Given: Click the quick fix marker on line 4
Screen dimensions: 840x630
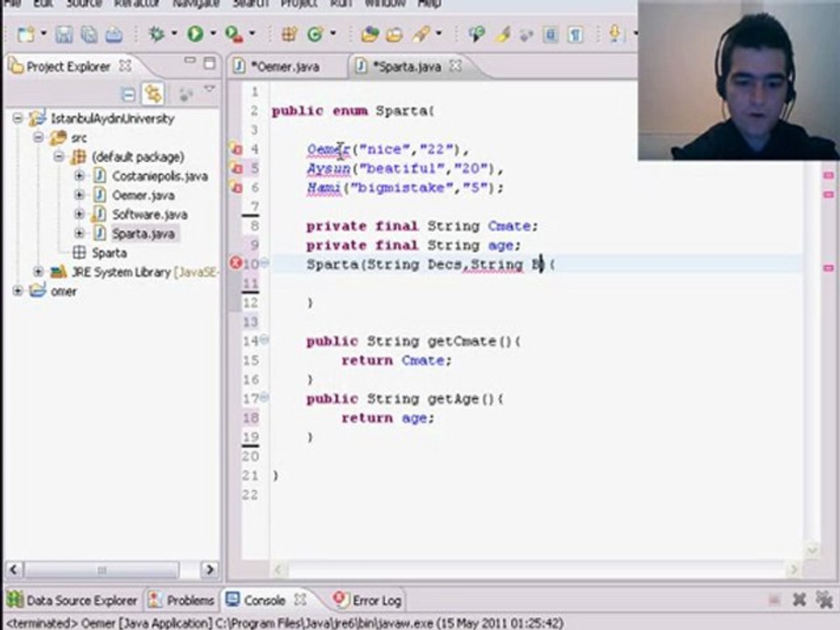Looking at the screenshot, I should coord(236,149).
